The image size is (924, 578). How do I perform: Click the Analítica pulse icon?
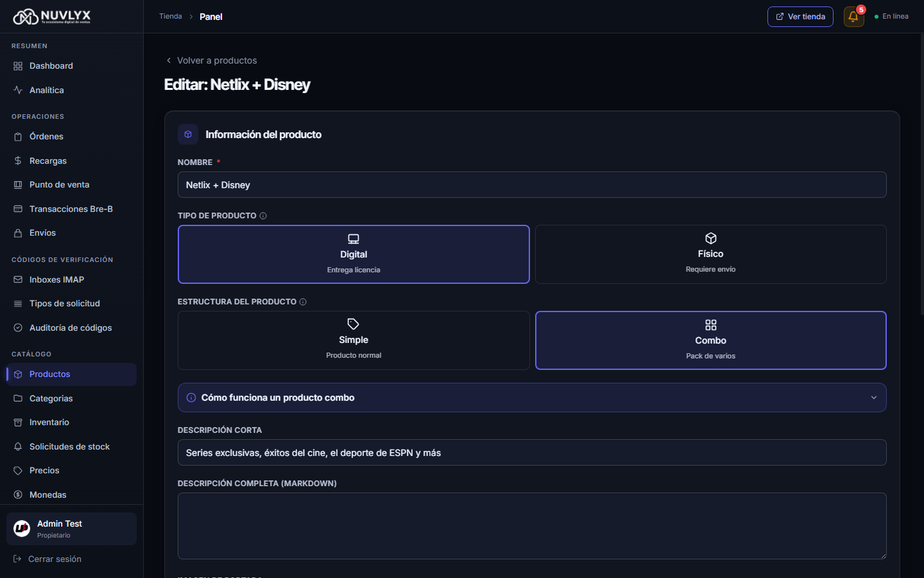pyautogui.click(x=18, y=91)
